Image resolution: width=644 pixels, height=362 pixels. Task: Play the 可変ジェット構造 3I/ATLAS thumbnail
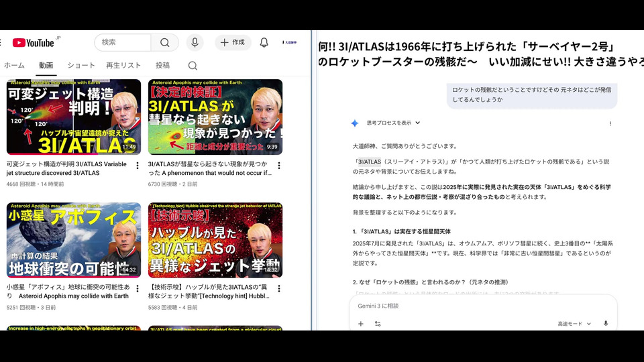pos(74,117)
